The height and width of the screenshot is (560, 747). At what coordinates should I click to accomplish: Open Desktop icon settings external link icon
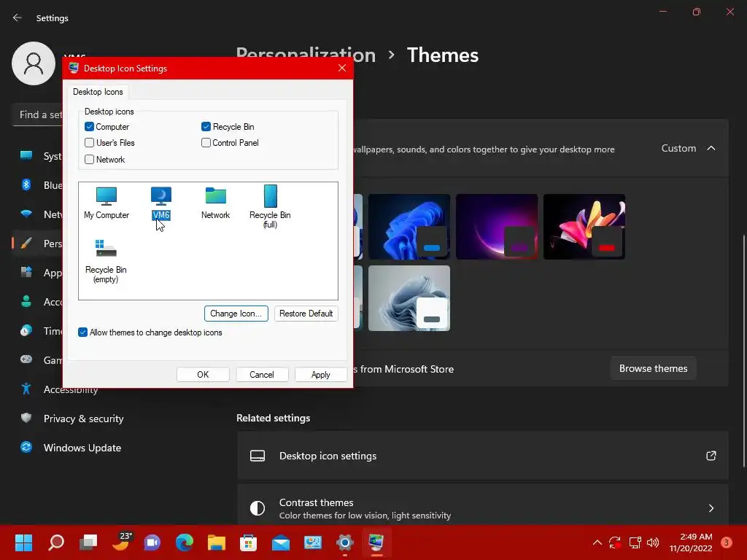click(x=711, y=456)
